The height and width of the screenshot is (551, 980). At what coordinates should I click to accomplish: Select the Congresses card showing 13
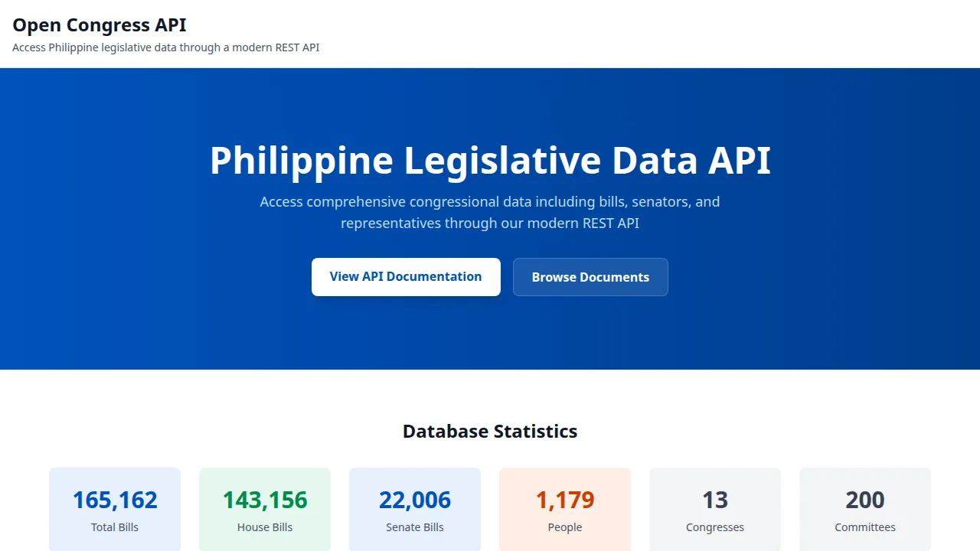tap(715, 510)
